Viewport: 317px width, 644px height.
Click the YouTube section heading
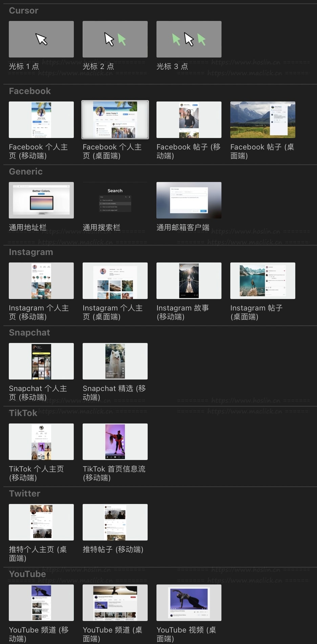pyautogui.click(x=27, y=574)
